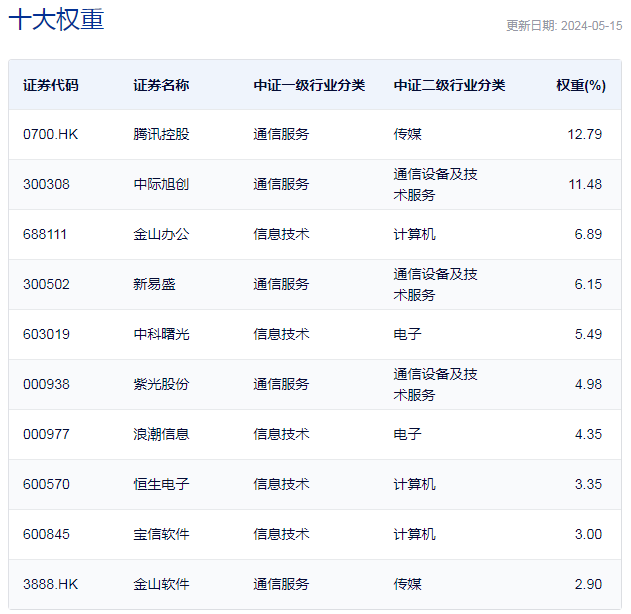Click the weight value 6.15

[588, 284]
